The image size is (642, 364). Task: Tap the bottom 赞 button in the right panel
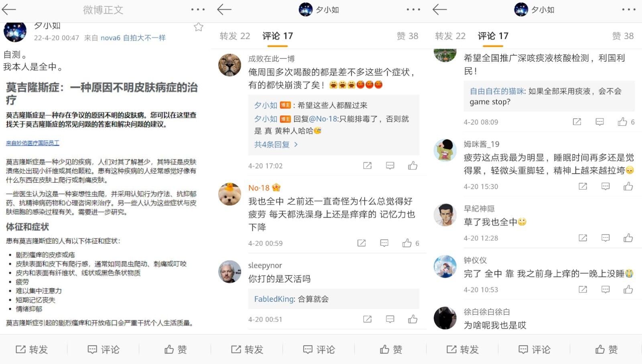tap(606, 350)
